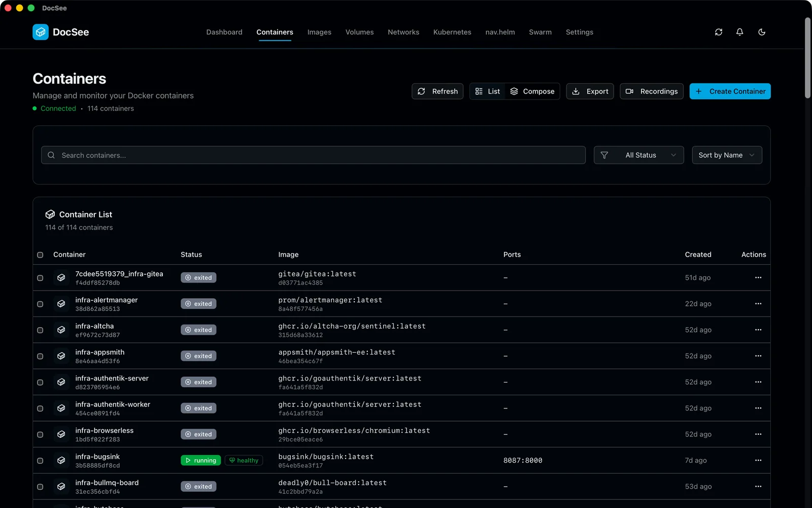Open actions menu for infra-appsmith
Viewport: 812px width, 508px height.
pos(758,356)
